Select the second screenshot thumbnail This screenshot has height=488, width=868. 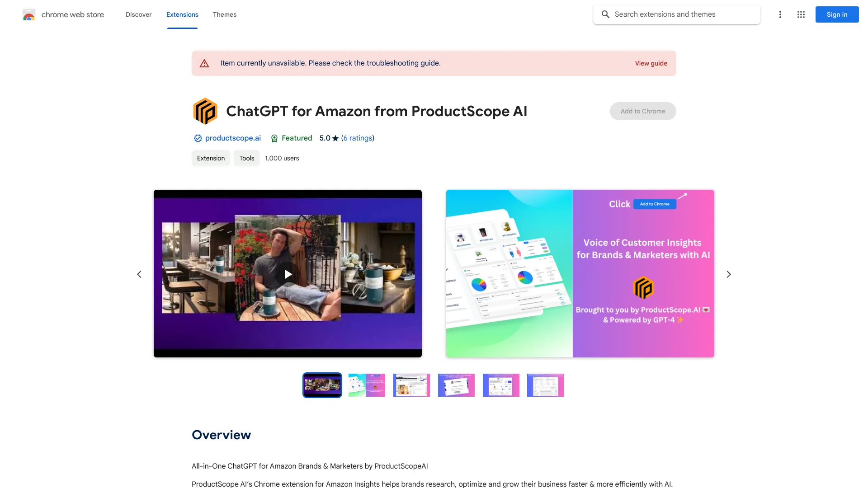point(367,385)
